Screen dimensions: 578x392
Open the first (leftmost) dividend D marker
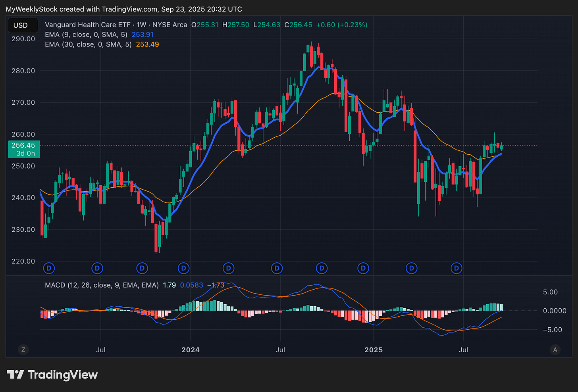coord(49,269)
